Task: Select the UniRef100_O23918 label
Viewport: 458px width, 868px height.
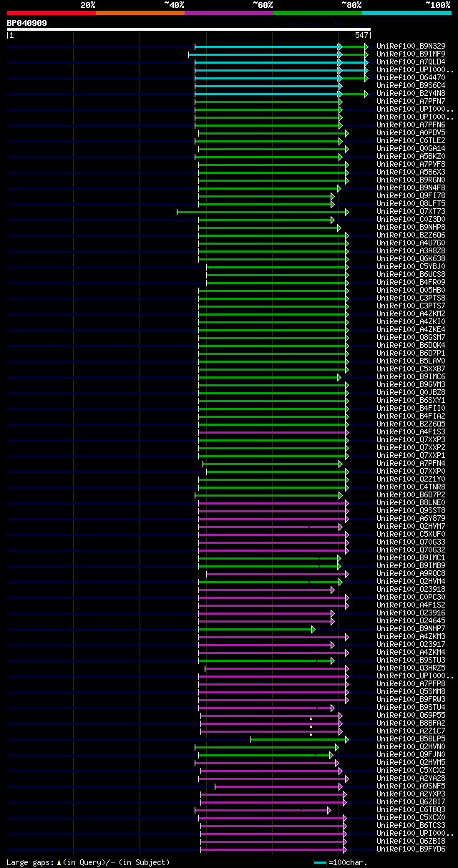Action: [411, 590]
